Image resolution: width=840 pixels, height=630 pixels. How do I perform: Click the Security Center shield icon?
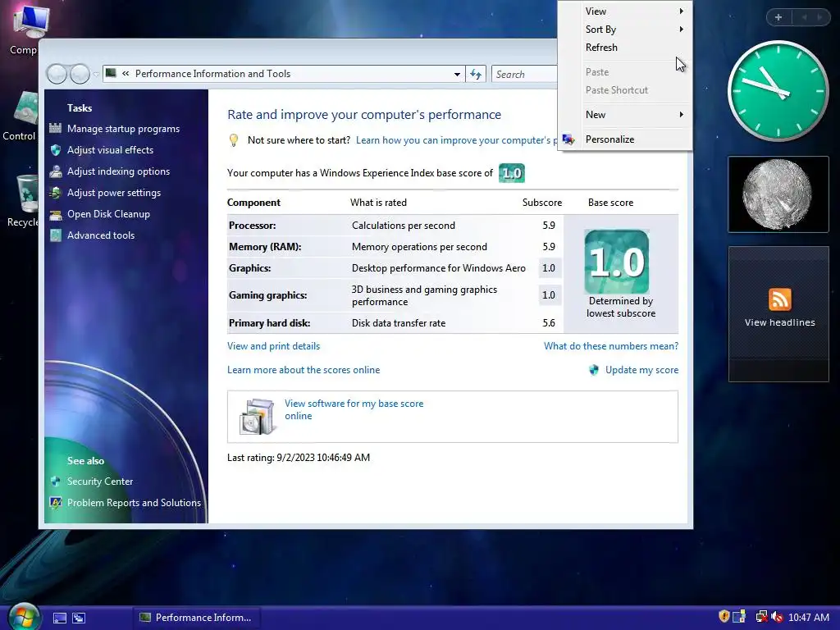pos(56,481)
